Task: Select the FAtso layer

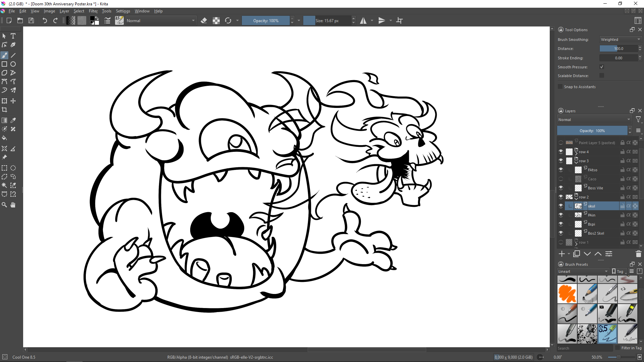Action: (592, 170)
